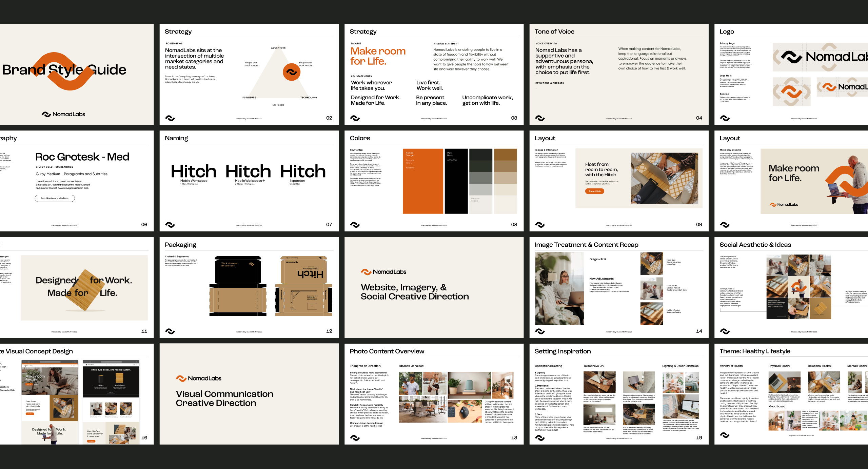The width and height of the screenshot is (868, 469).
Task: Click the wave logo mark at bottom of Layout slide 09
Action: point(540,225)
